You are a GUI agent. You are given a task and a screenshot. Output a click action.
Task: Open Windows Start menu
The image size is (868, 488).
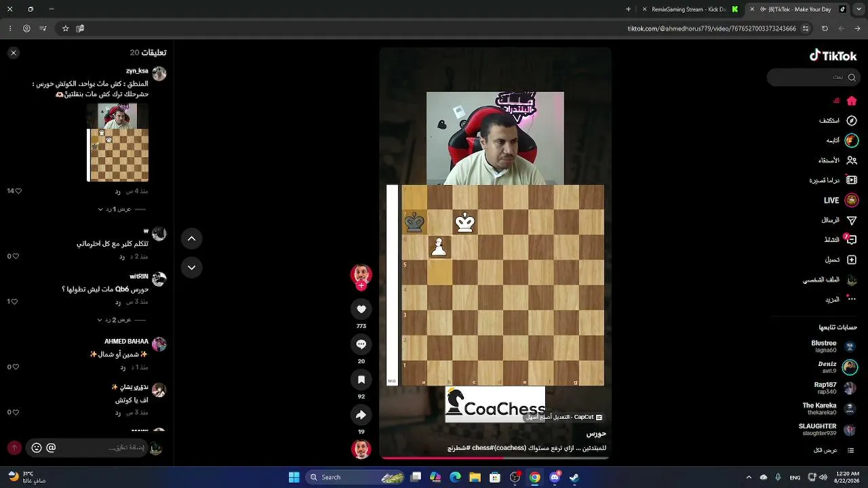pyautogui.click(x=294, y=477)
